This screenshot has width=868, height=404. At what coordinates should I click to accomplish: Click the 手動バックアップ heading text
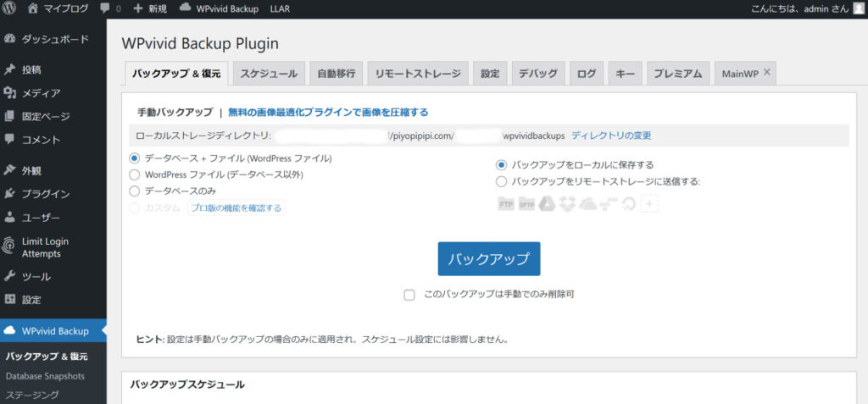coord(175,113)
